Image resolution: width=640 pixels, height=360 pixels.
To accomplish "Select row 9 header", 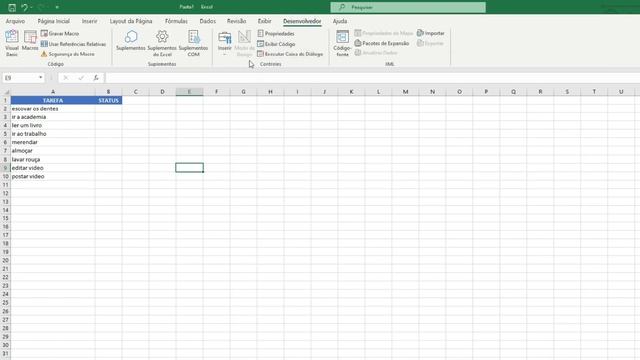I will [5, 168].
